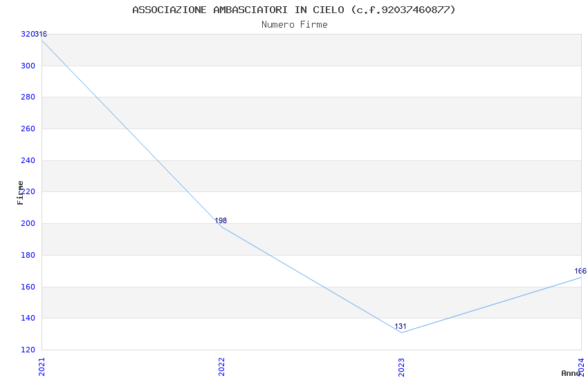Click the y-axis value 180
Viewport: 588px width, 380px height.
click(x=28, y=255)
